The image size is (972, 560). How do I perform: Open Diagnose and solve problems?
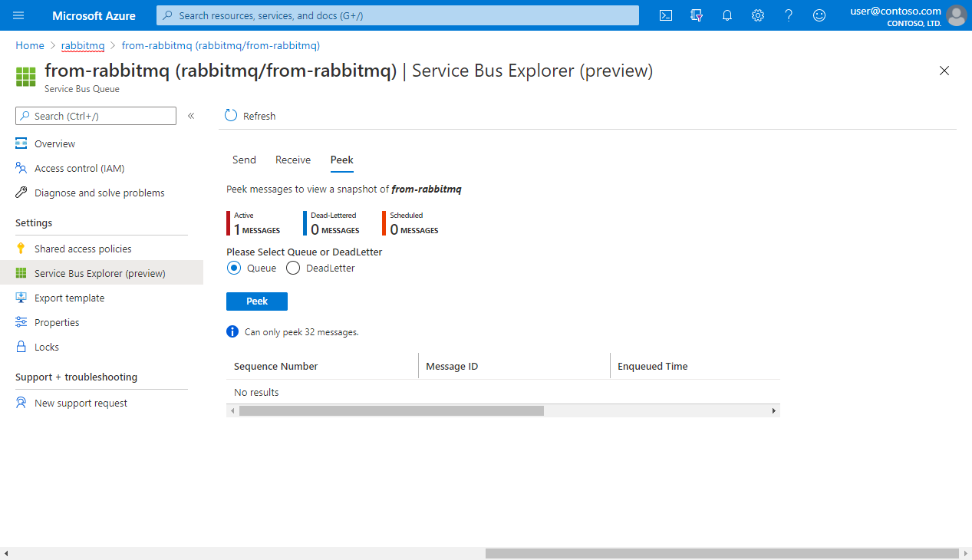click(99, 193)
